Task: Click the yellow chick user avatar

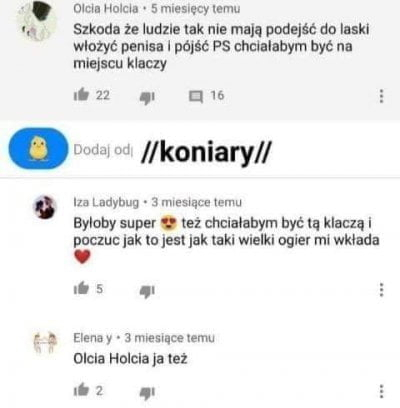Action: click(x=38, y=149)
